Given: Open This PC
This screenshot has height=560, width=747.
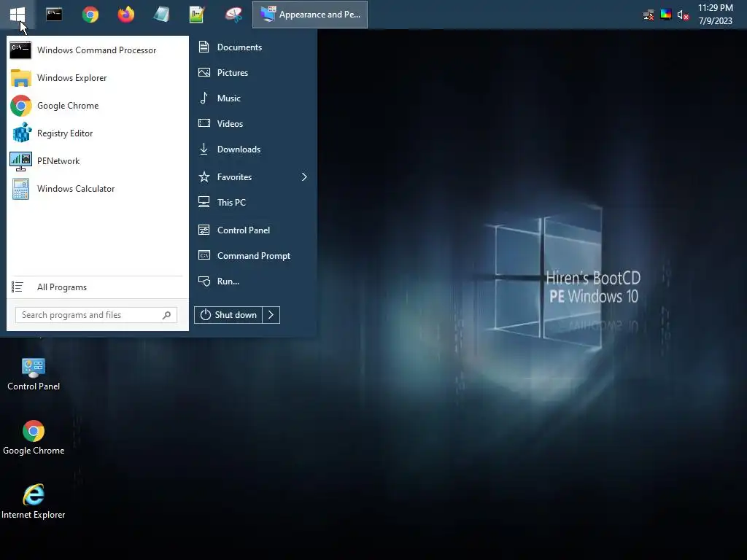Looking at the screenshot, I should point(253,203).
